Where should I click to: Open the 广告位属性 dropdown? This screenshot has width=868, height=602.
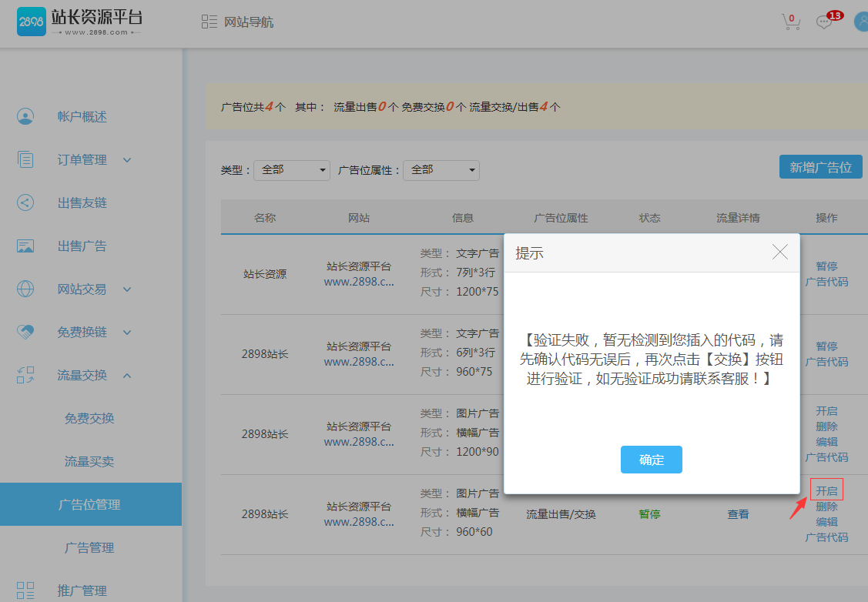point(441,170)
